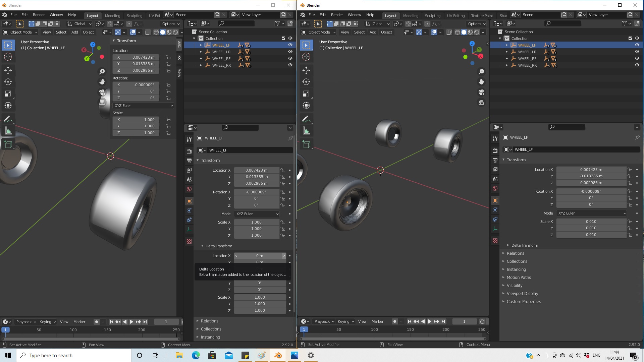The image size is (644, 362).
Task: Lock Scale Z in right Transform panel
Action: pyautogui.click(x=630, y=235)
